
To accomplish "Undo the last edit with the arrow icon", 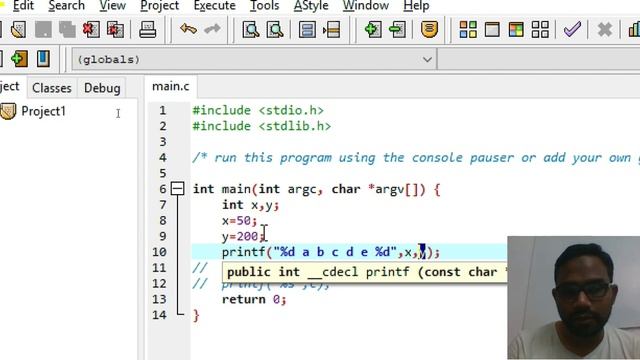I will 188,29.
